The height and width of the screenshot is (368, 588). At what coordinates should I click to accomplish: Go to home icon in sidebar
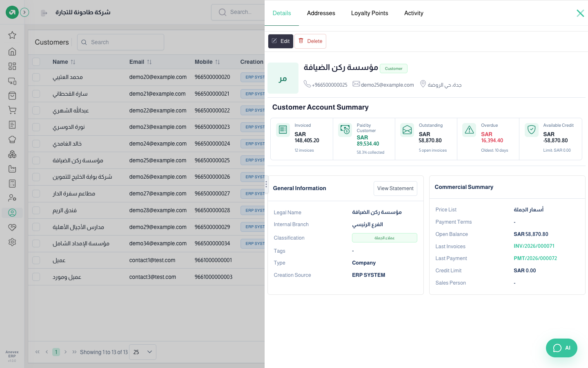point(12,52)
